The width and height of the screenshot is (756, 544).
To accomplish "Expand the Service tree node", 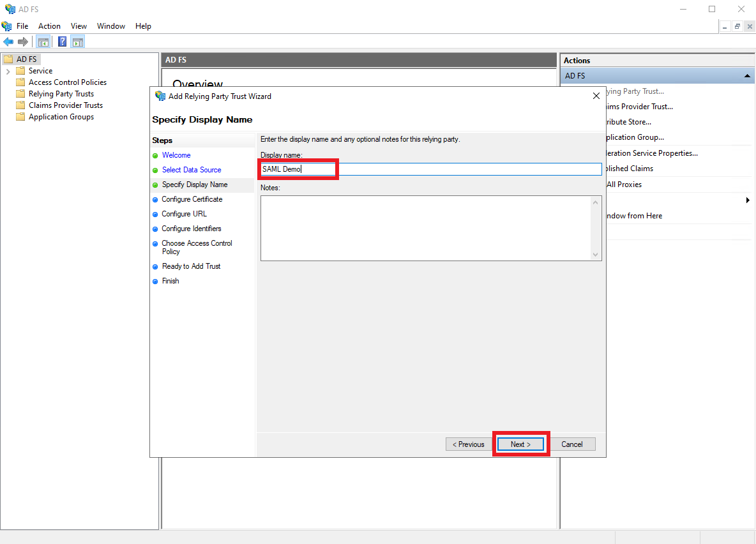I will pos(8,71).
